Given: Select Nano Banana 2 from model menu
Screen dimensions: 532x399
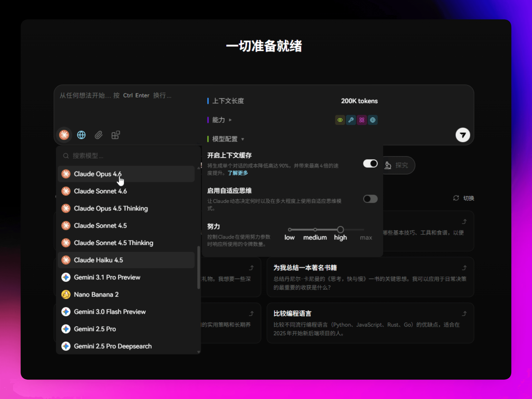Looking at the screenshot, I should pyautogui.click(x=96, y=294).
